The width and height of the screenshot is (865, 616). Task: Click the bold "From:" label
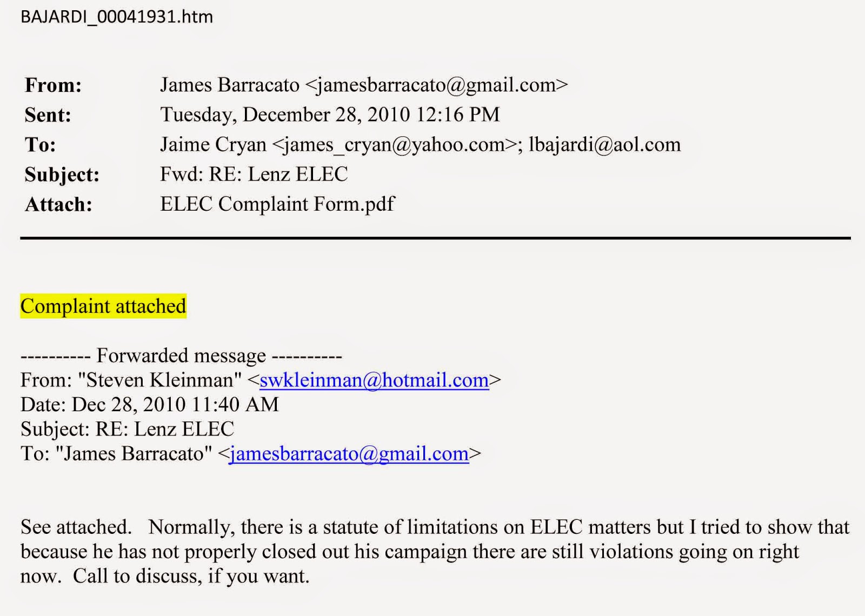(x=53, y=85)
